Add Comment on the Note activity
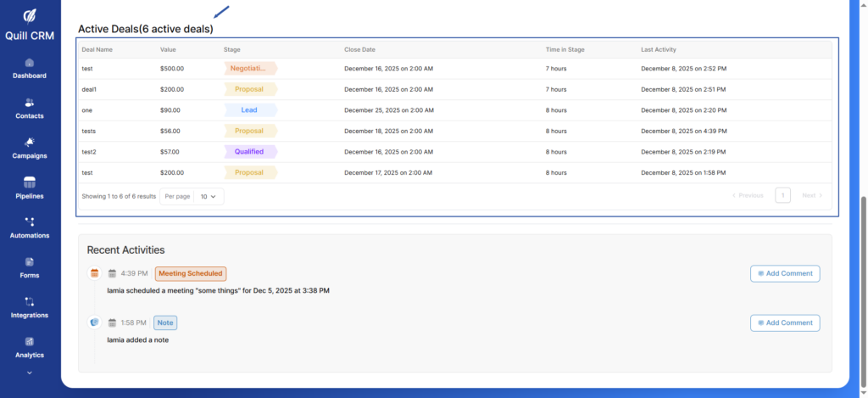The height and width of the screenshot is (398, 868). 785,322
